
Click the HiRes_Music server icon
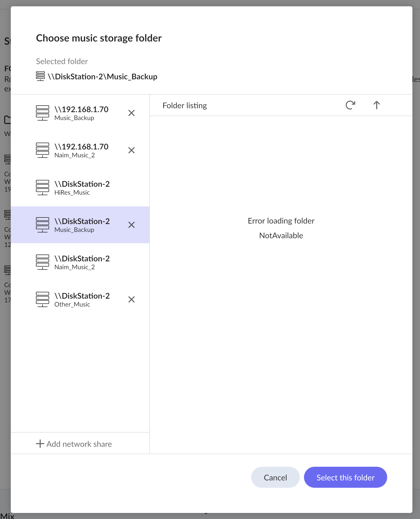(43, 188)
